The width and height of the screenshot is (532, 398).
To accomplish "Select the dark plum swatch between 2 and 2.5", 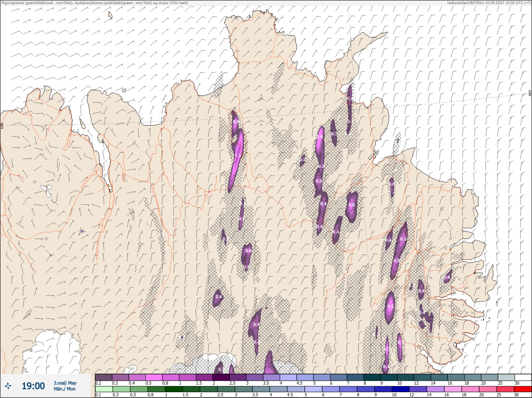I will (x=221, y=377).
